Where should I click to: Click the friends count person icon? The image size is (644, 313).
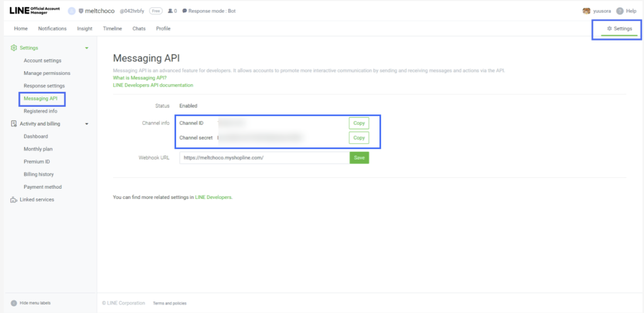170,11
